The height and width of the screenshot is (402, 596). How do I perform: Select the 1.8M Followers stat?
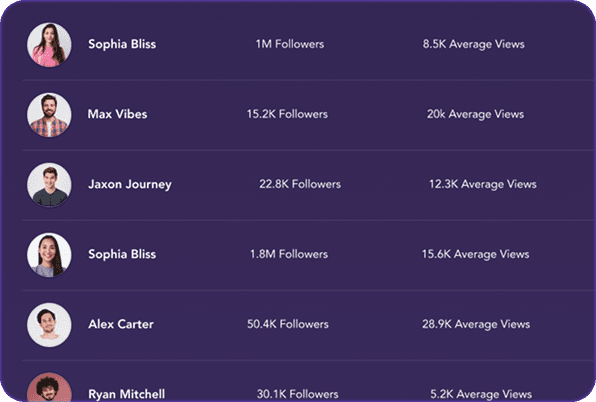coord(289,254)
